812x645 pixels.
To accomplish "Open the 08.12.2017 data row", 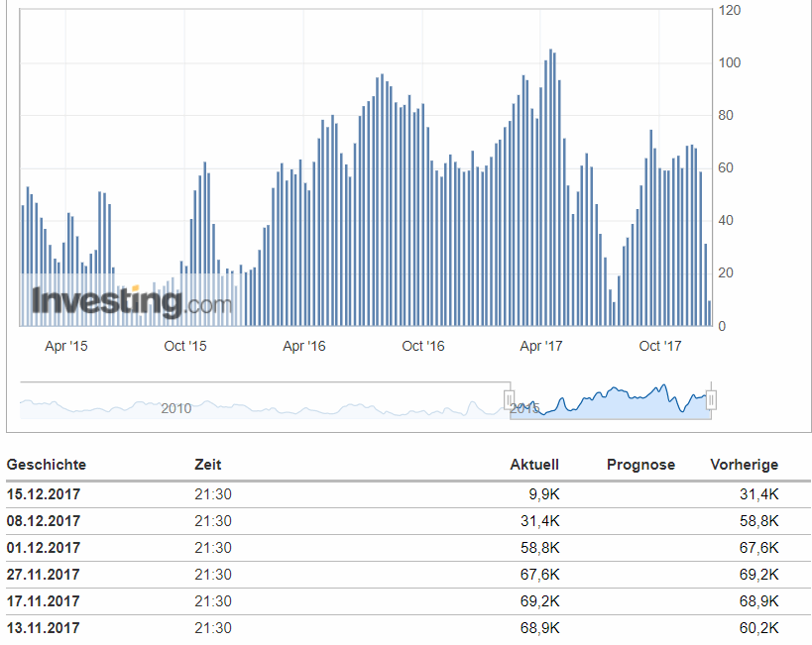I will point(44,520).
